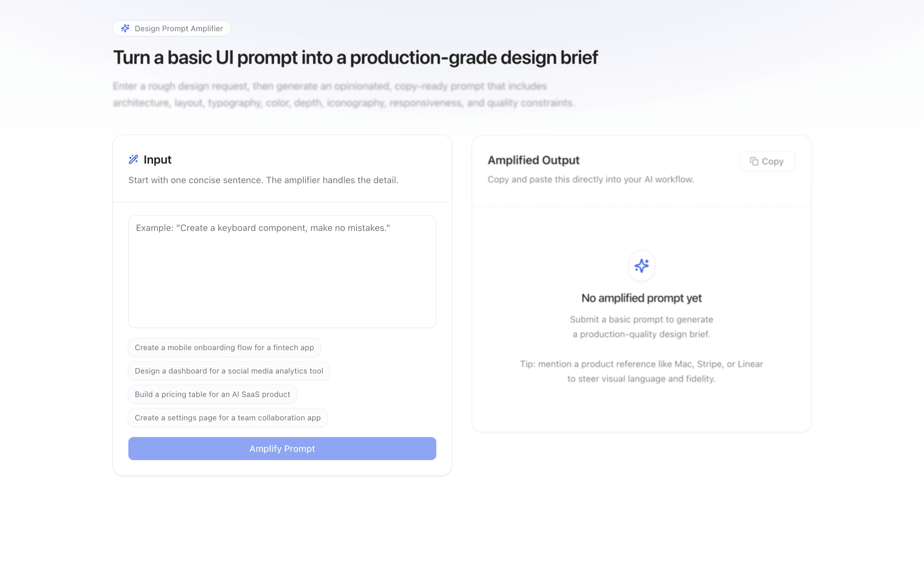Select the social media analytics dashboard suggestion
This screenshot has width=924, height=577.
click(x=229, y=371)
